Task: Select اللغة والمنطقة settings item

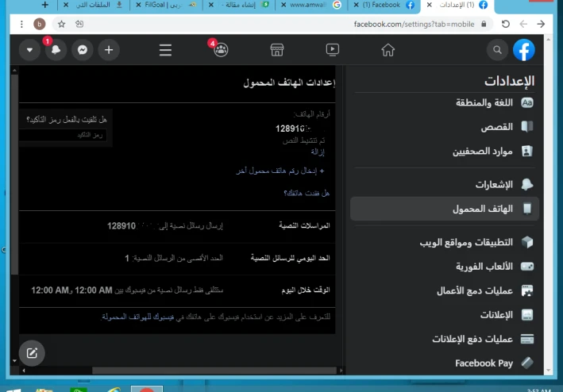Action: coord(445,103)
